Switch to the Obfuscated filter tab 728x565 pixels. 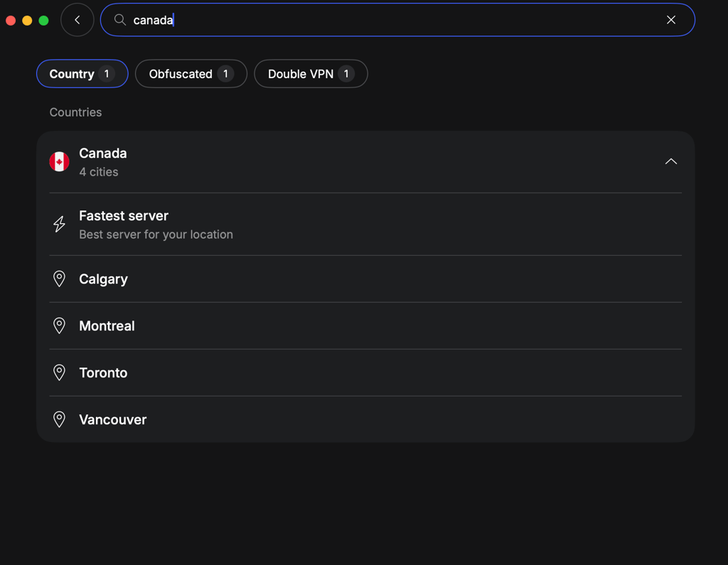click(x=191, y=74)
